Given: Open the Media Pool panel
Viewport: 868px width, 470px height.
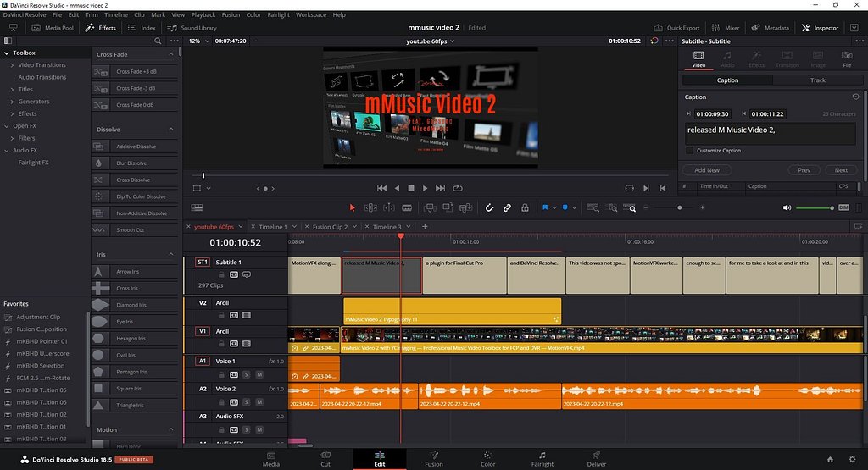Looking at the screenshot, I should pyautogui.click(x=53, y=28).
